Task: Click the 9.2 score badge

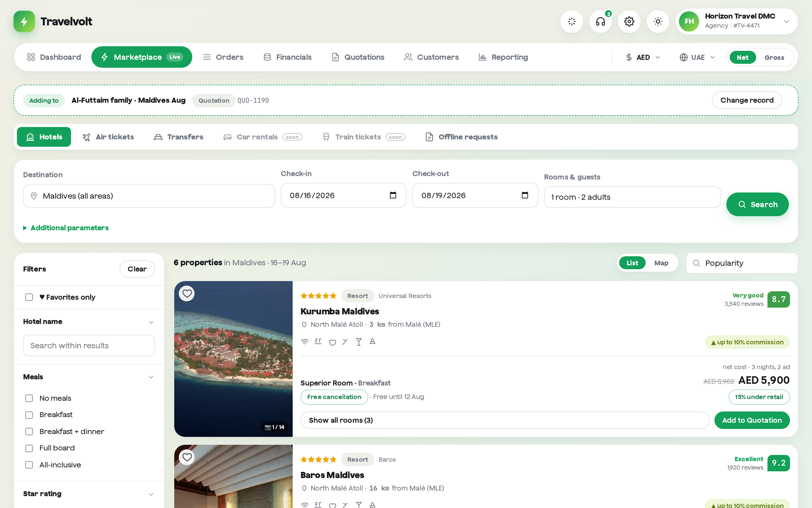Action: [x=778, y=463]
